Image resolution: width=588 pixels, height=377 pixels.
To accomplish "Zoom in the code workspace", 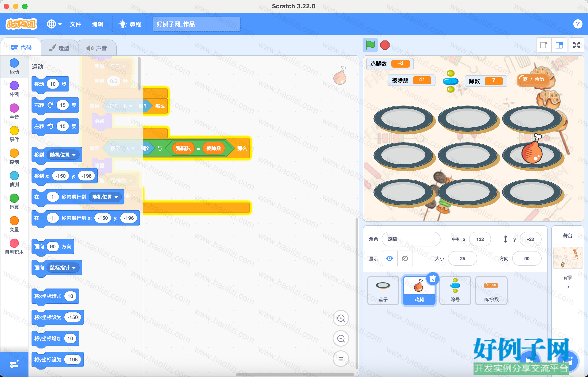I will [x=341, y=318].
